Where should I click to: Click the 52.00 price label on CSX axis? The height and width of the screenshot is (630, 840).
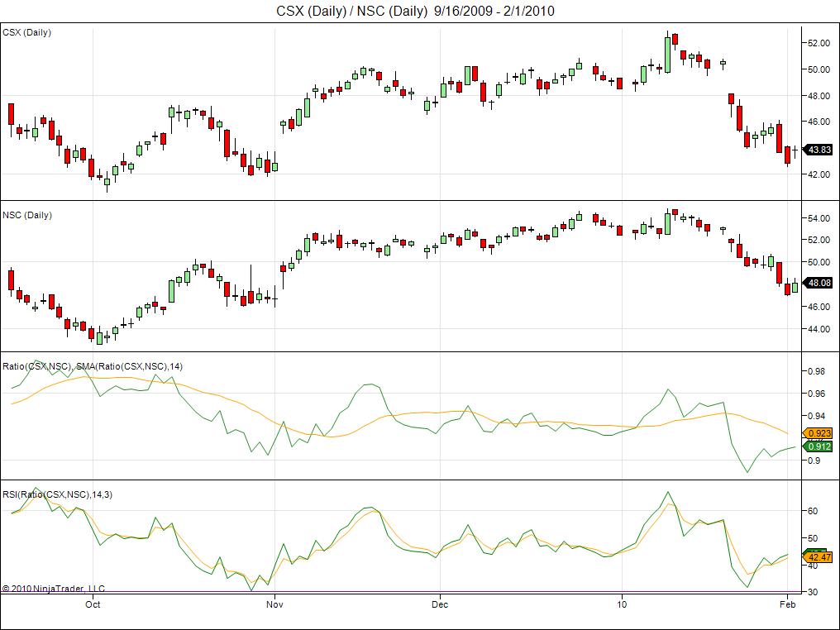pyautogui.click(x=819, y=43)
